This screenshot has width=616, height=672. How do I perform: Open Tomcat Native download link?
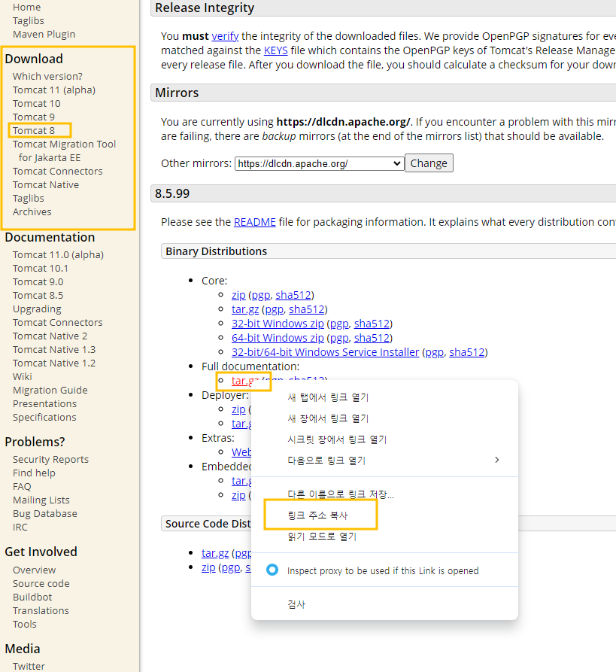click(46, 184)
